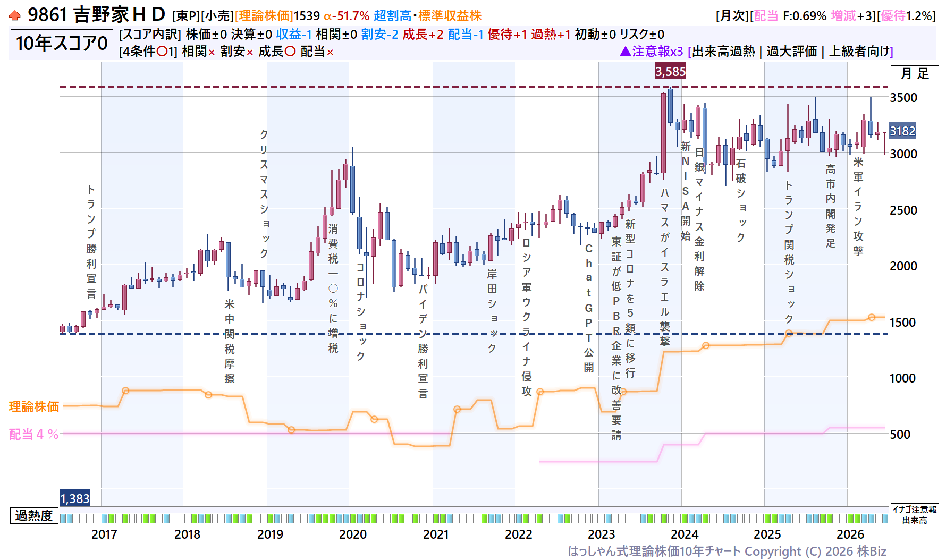Click the トランプ勝利宣言 event annotation

tap(91, 241)
